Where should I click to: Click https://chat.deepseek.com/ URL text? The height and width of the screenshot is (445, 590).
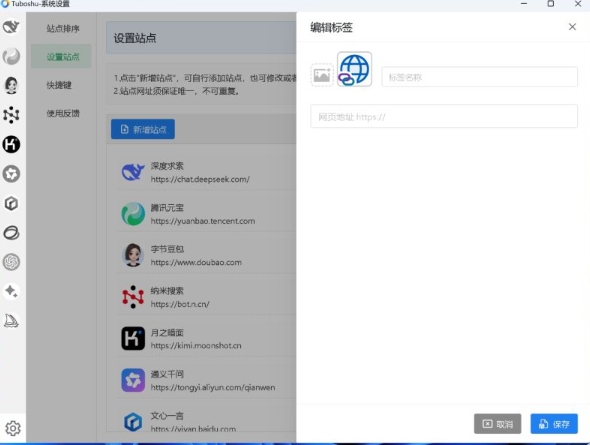[200, 179]
